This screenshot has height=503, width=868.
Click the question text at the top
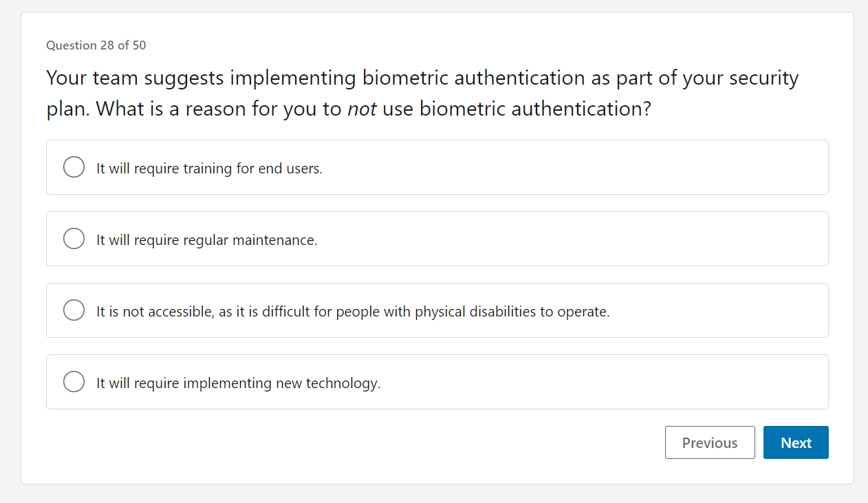pyautogui.click(x=422, y=93)
